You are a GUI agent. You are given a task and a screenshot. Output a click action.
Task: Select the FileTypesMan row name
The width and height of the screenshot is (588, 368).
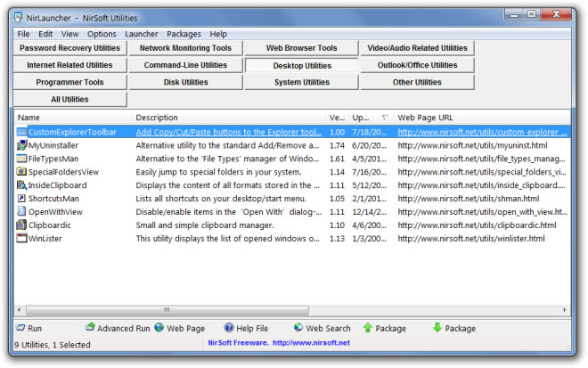(53, 159)
